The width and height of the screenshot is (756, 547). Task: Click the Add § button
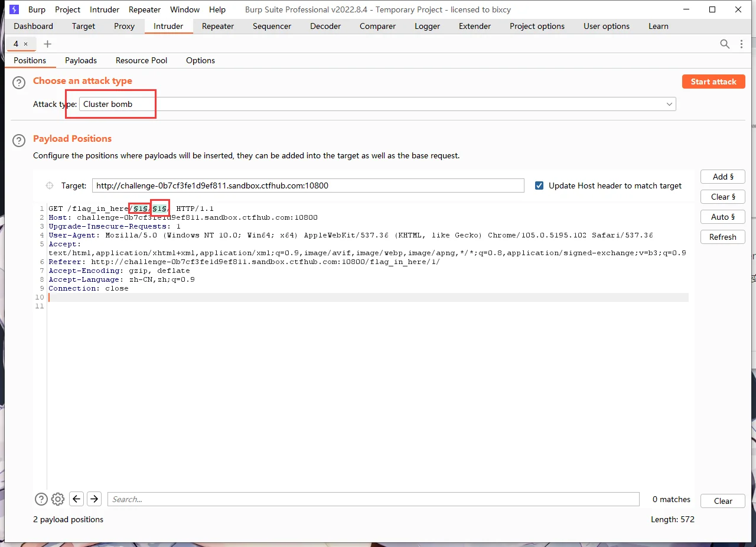pyautogui.click(x=722, y=177)
